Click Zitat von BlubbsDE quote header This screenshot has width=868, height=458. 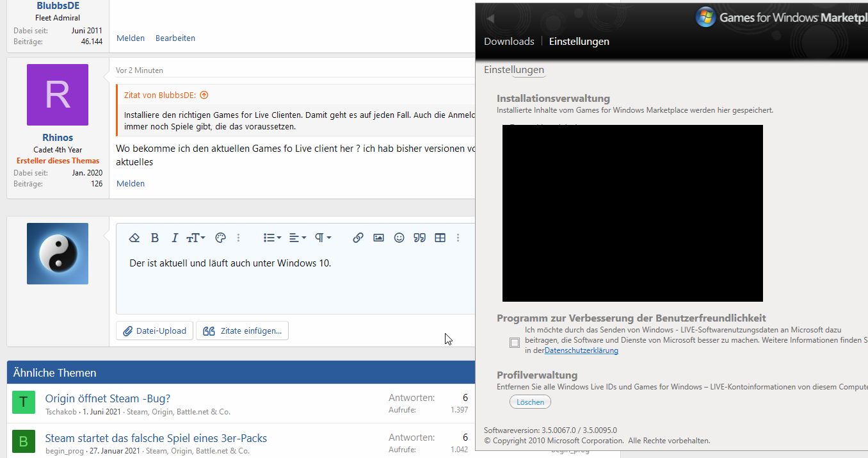pos(160,95)
